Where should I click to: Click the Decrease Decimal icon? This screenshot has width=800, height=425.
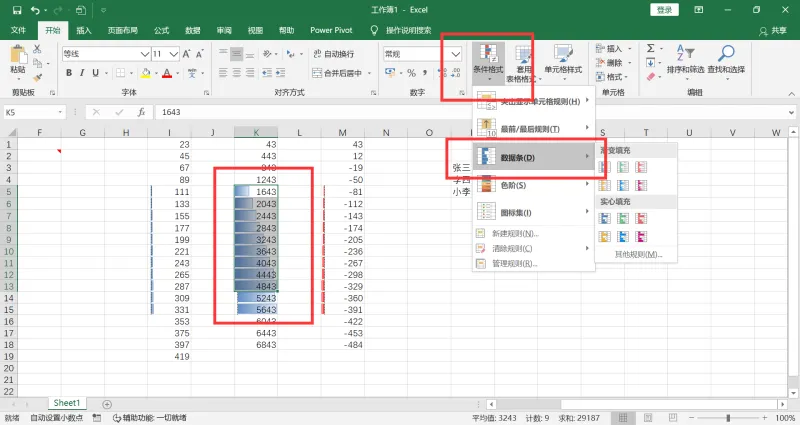click(455, 73)
